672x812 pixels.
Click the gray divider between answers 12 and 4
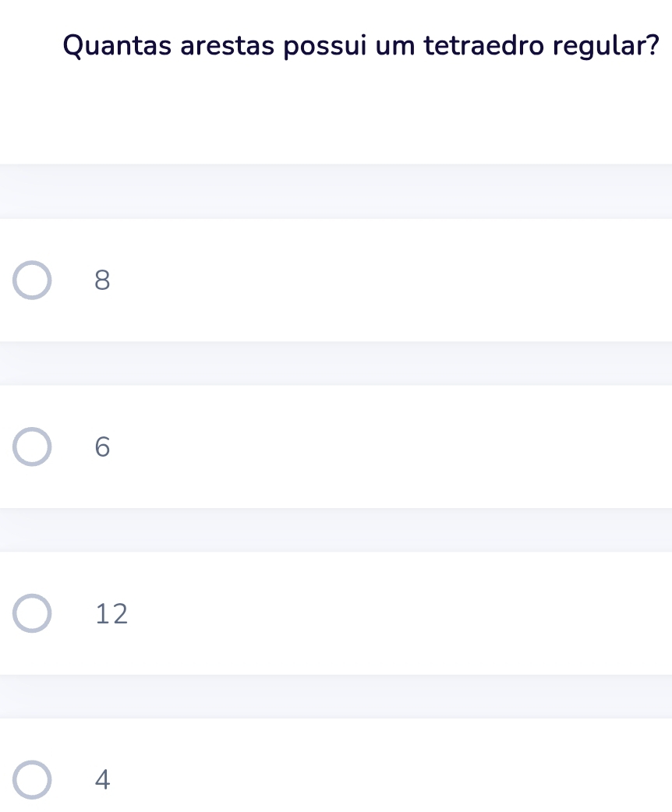(x=336, y=697)
